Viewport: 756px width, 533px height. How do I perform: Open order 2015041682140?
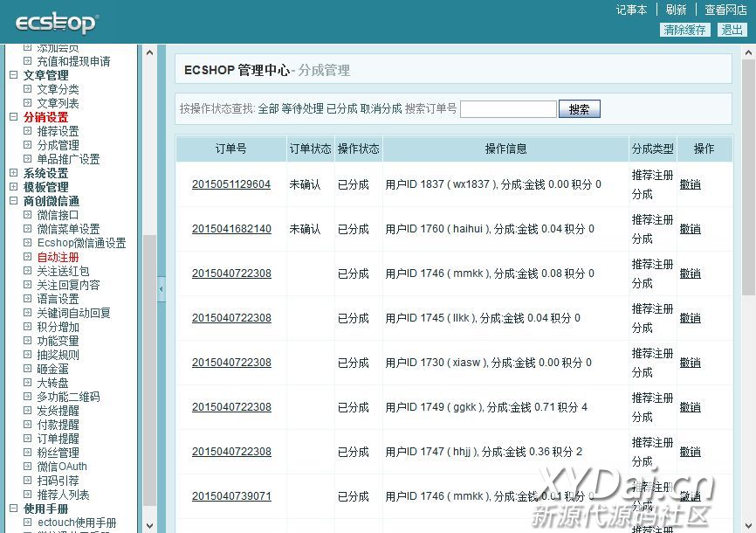tap(231, 229)
